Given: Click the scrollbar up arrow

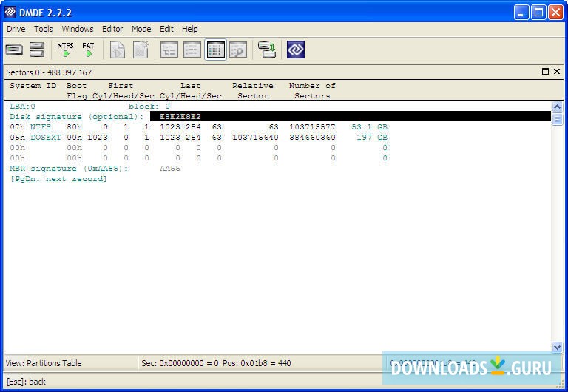Looking at the screenshot, I should (557, 107).
